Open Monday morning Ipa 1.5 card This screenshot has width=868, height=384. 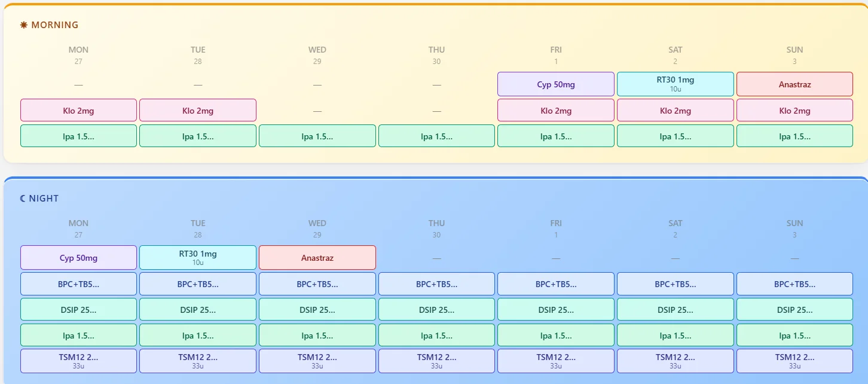(x=78, y=136)
